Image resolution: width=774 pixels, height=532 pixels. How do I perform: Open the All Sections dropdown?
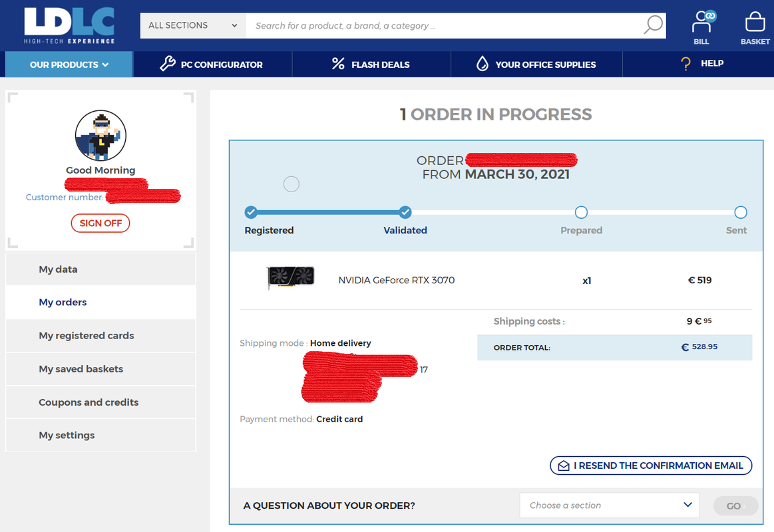point(193,26)
